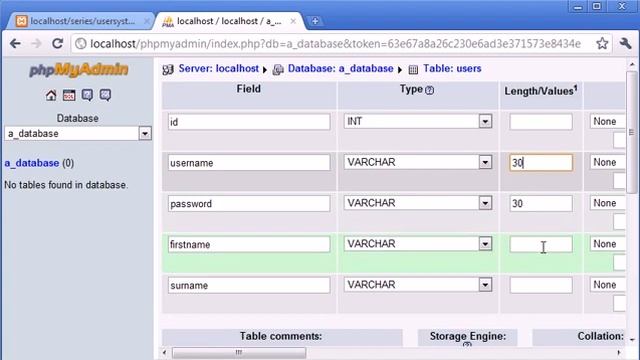Click the database icon in breadcrumb

278,69
